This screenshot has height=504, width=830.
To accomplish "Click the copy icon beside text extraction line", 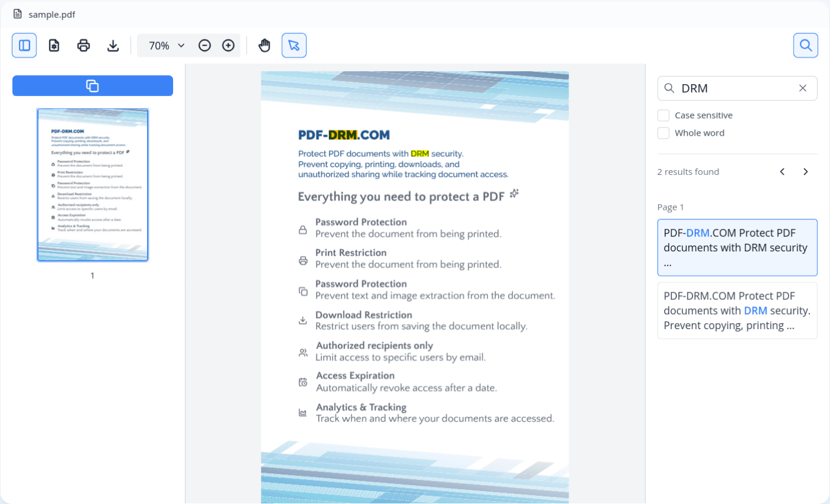I will tap(303, 291).
